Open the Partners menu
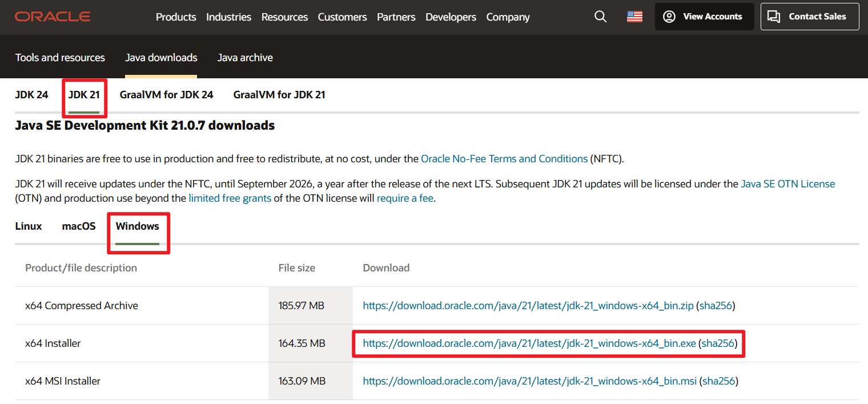 [x=396, y=17]
